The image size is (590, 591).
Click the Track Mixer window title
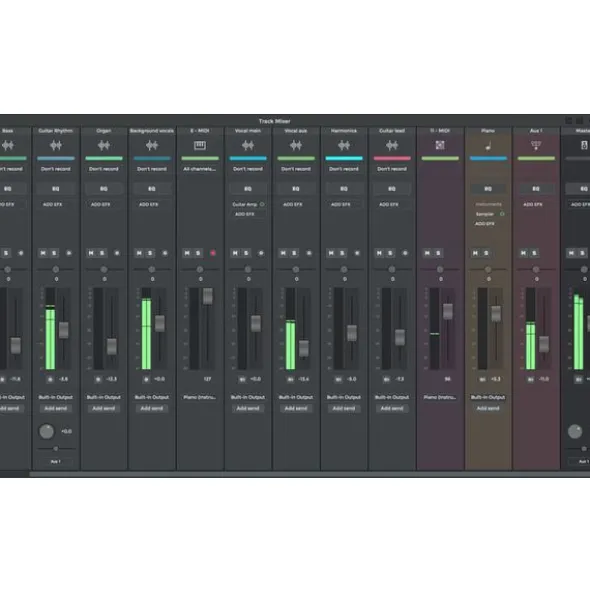click(274, 121)
